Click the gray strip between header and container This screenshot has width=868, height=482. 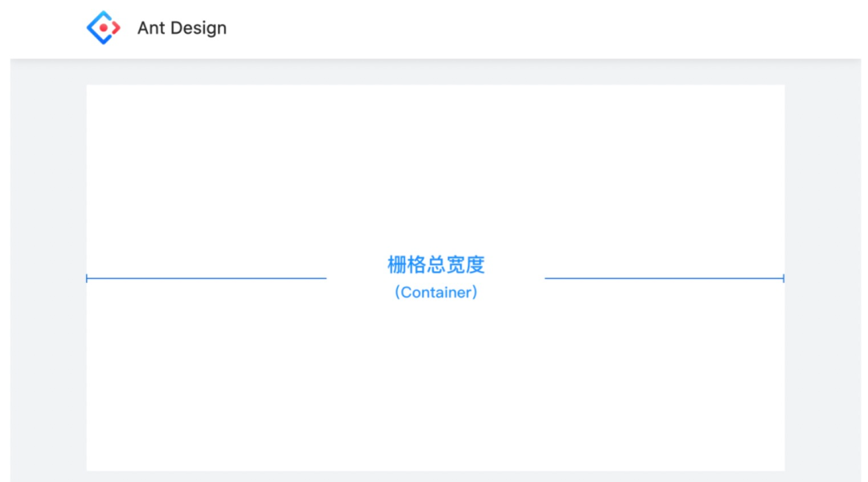pyautogui.click(x=436, y=72)
